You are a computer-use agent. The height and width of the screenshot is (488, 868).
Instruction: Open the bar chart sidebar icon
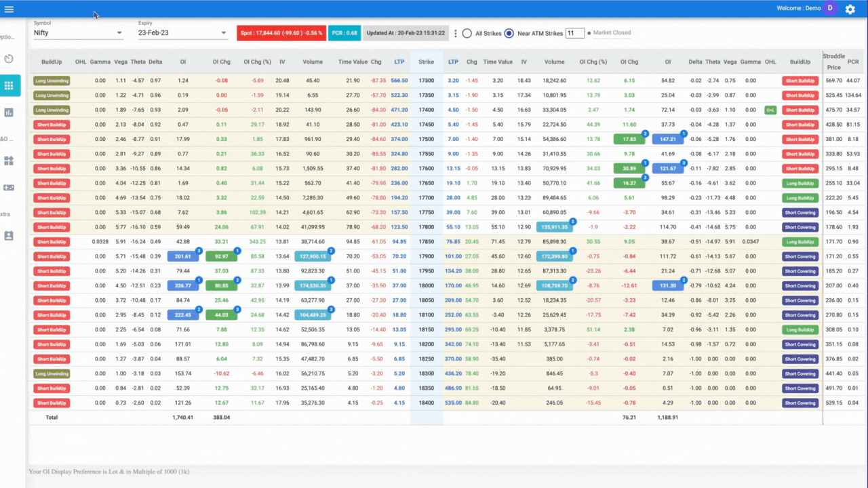(9, 113)
